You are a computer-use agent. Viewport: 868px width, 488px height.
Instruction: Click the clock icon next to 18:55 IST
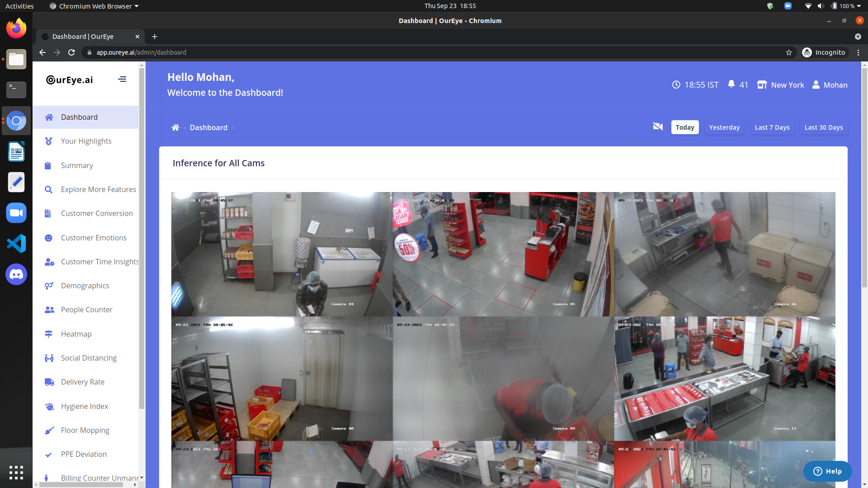[676, 84]
